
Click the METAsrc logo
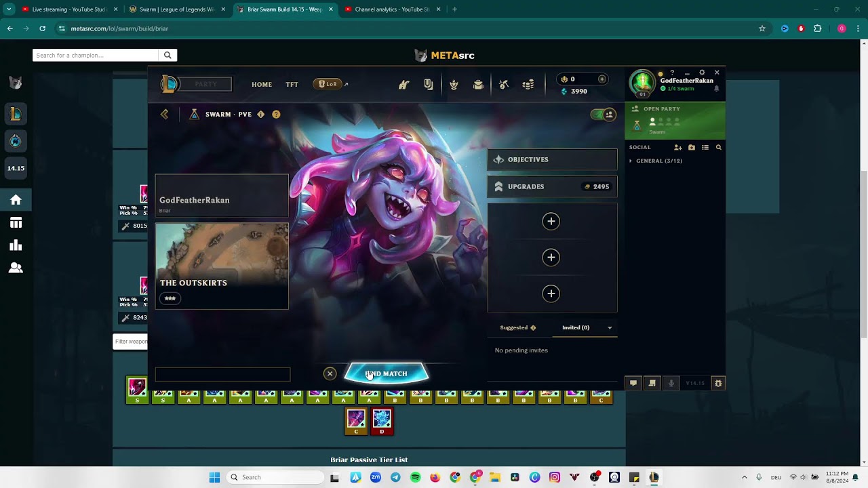[x=444, y=56]
